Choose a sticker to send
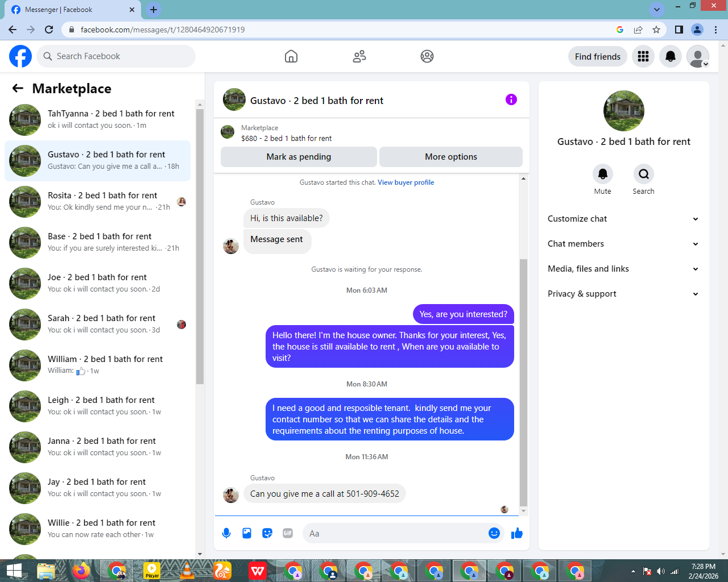This screenshot has height=582, width=728. (x=267, y=533)
